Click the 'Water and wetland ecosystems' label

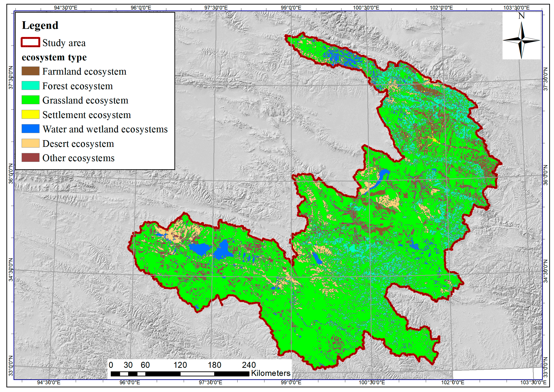coord(105,129)
